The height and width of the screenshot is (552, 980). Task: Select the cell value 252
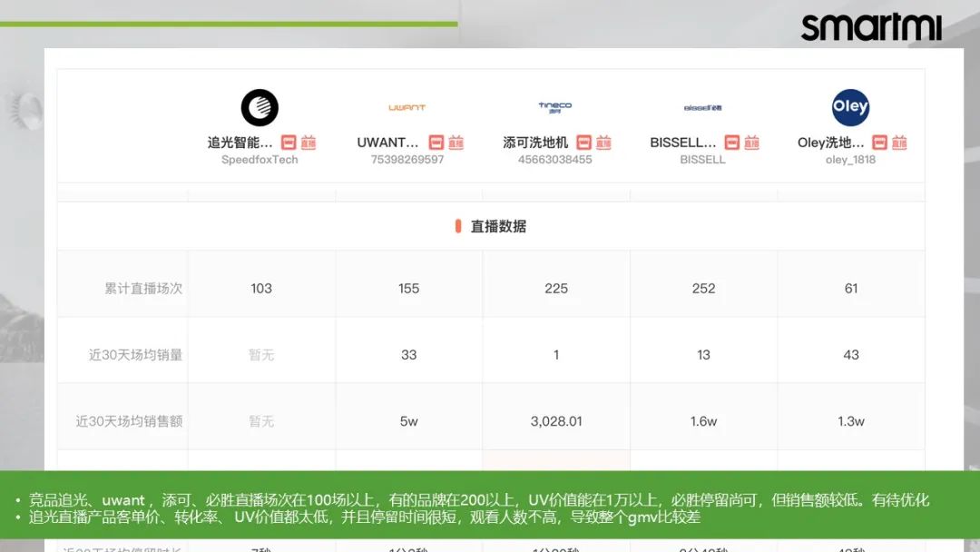704,288
